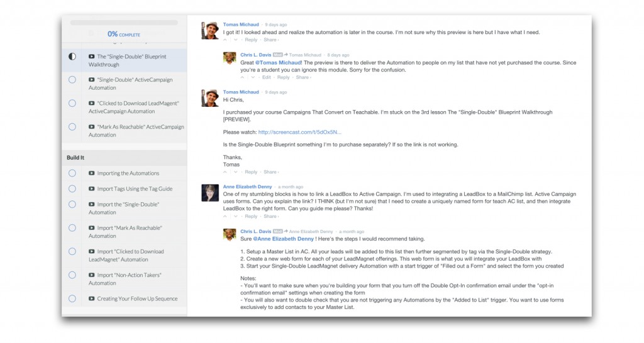Click "9 days ago" timestamp on "I got it!" comment
Image resolution: width=644 pixels, height=343 pixels.
276,25
